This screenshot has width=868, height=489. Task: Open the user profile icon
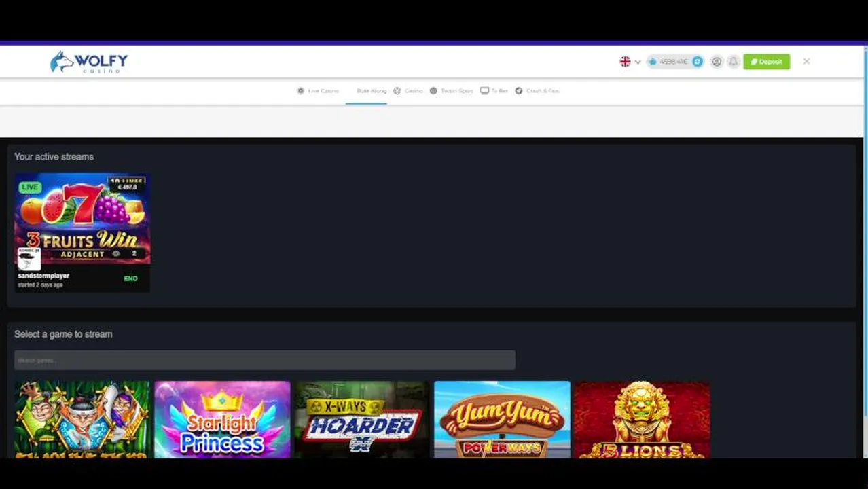pyautogui.click(x=717, y=62)
